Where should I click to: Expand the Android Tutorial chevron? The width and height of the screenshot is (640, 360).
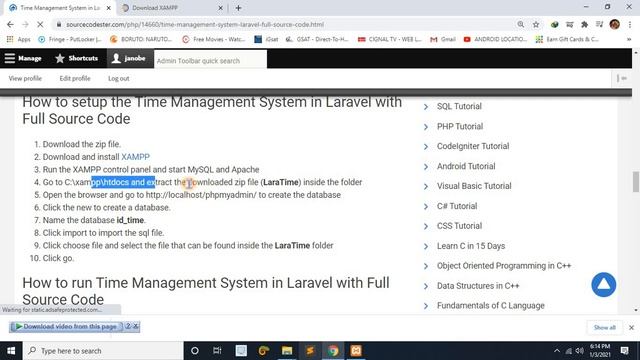(426, 167)
